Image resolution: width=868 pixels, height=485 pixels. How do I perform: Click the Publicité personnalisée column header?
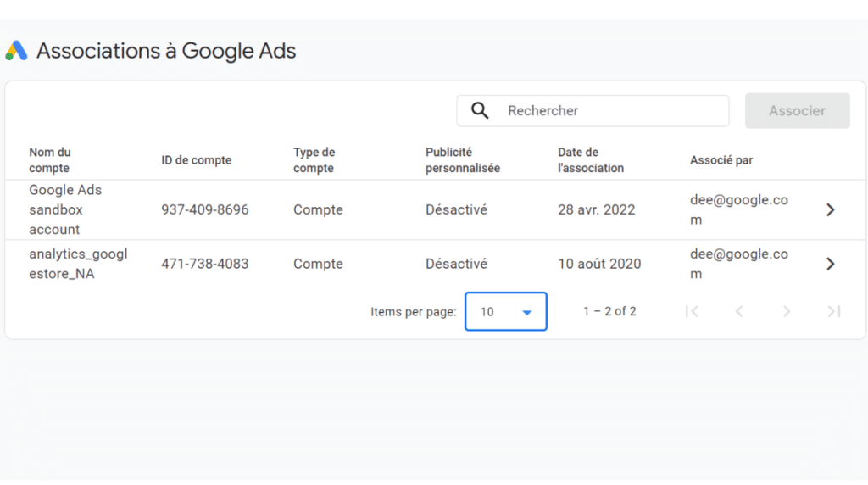(x=463, y=160)
